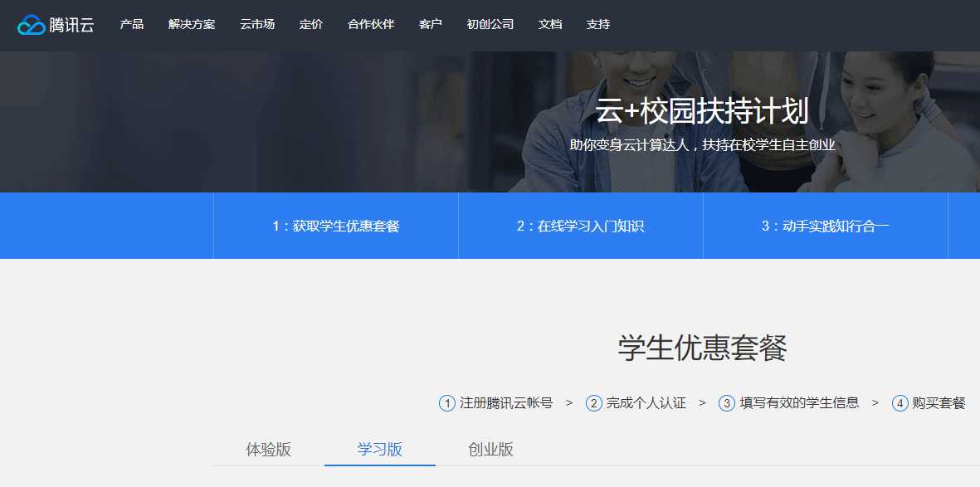Go to 初创公司 page
980x487 pixels.
point(490,24)
